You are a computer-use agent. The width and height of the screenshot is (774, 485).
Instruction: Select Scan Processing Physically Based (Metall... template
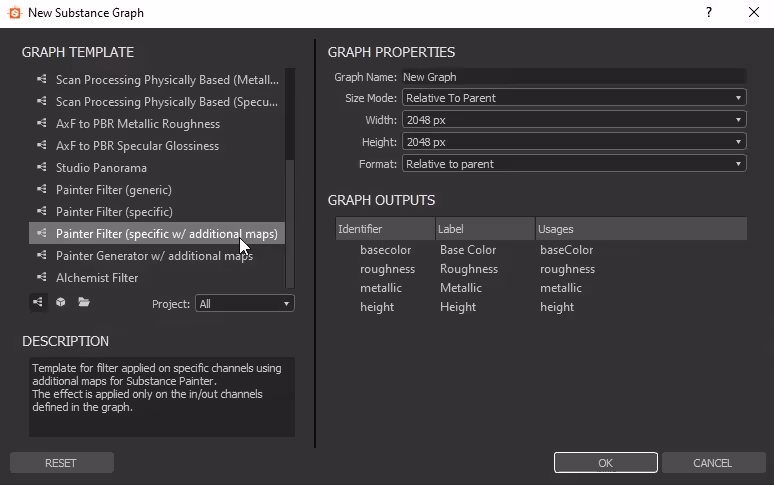click(x=157, y=79)
